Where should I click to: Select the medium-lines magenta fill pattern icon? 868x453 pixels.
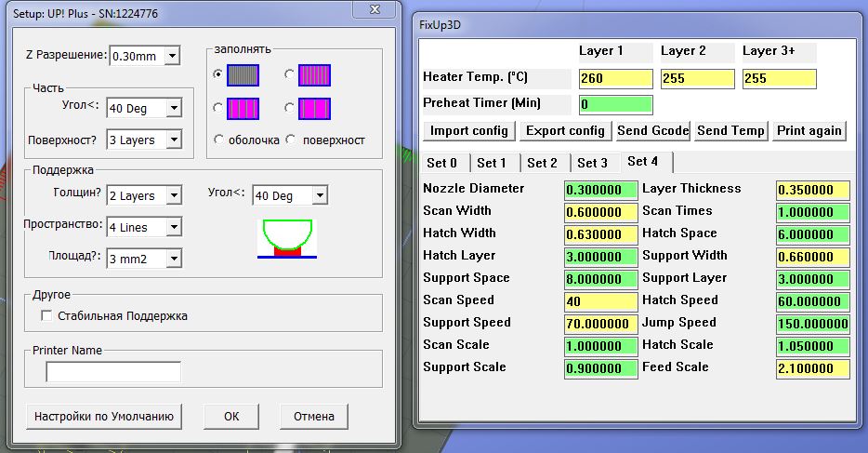[243, 109]
